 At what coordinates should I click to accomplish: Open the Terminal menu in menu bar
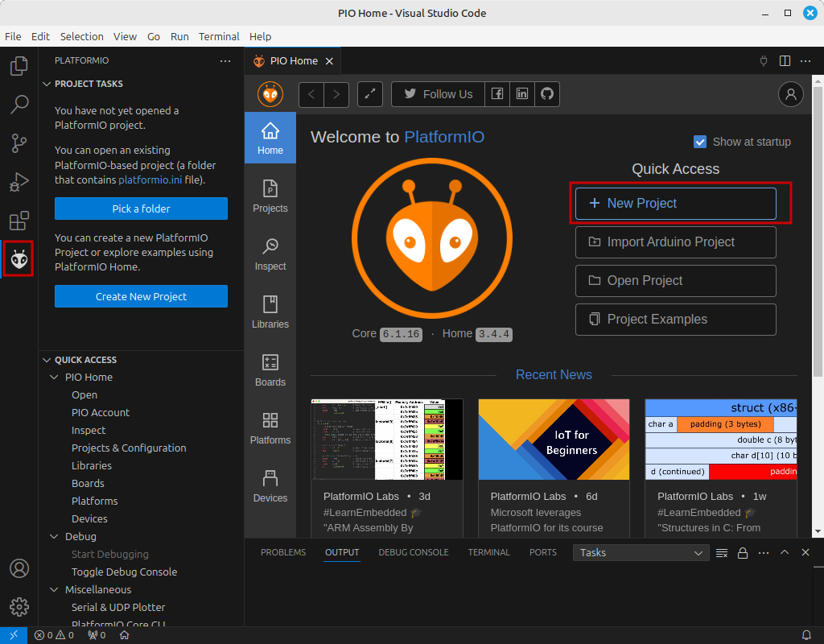(219, 36)
